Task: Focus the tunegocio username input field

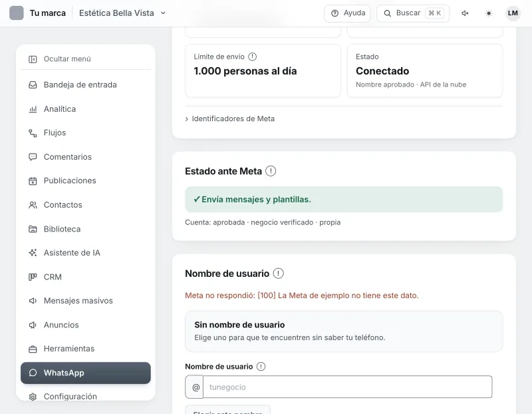Action: tap(347, 387)
